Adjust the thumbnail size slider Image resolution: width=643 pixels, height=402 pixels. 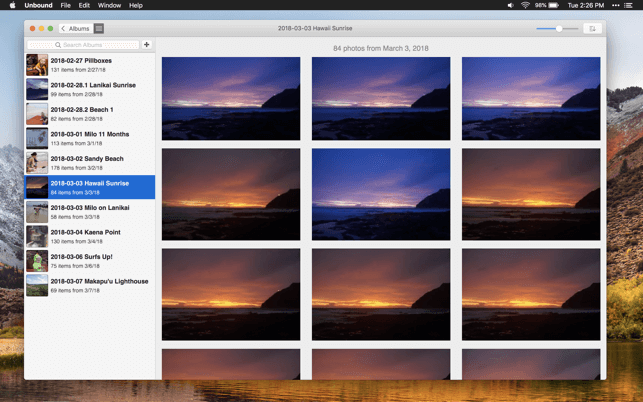click(558, 29)
